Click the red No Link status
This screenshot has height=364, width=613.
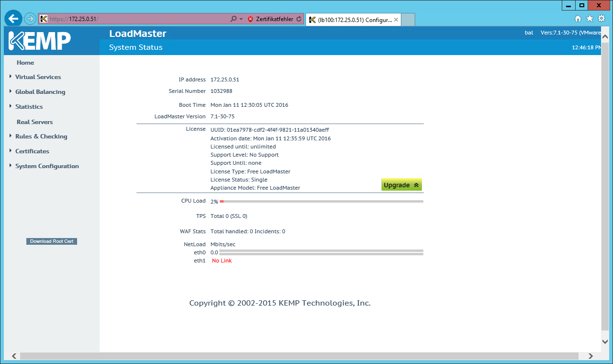(222, 261)
